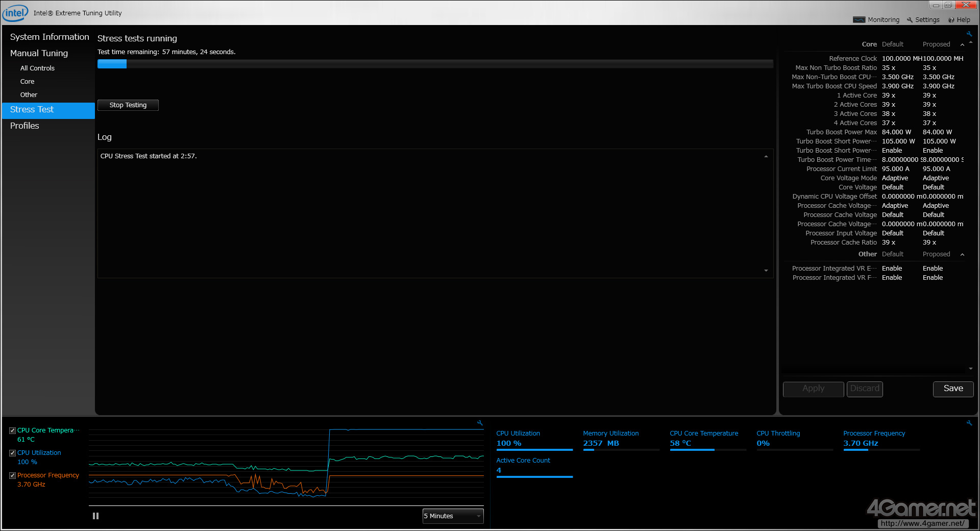980x531 pixels.
Task: Uncheck CPU Core Temperature graph checkbox
Action: [13, 430]
